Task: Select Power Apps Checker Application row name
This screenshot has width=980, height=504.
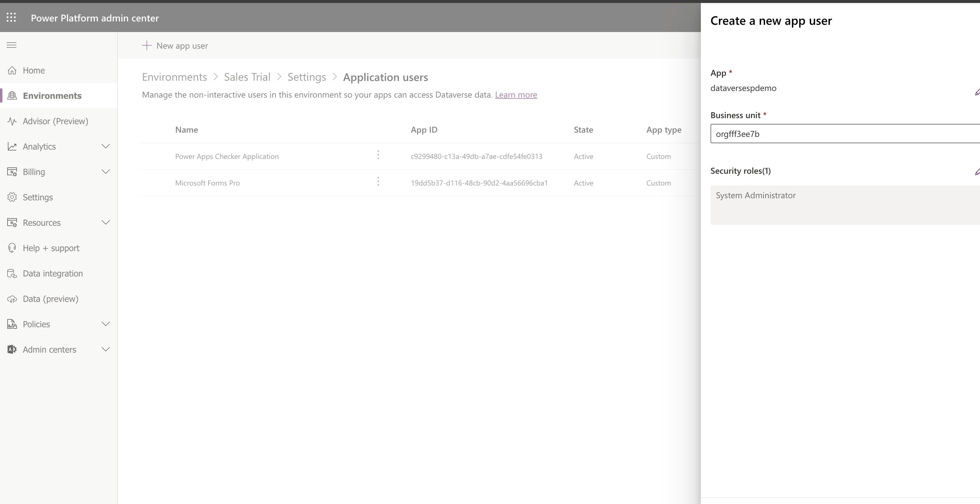Action: pyautogui.click(x=227, y=156)
